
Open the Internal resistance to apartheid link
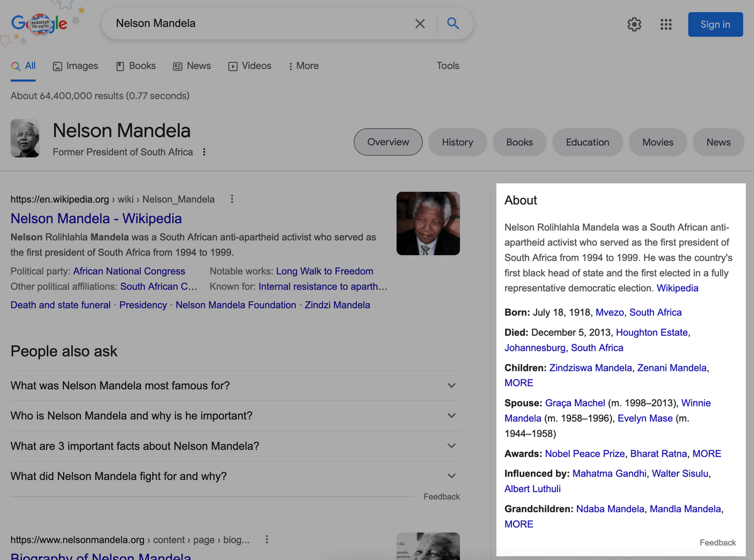323,287
